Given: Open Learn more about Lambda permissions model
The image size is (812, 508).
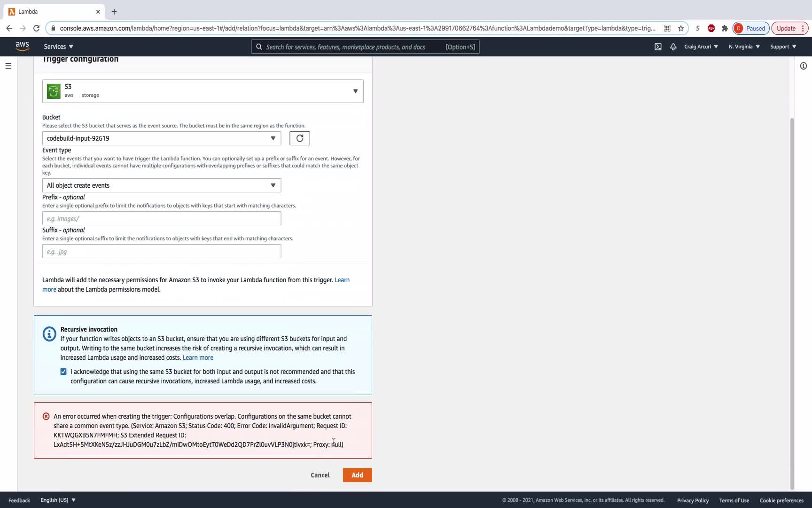Looking at the screenshot, I should point(342,280).
